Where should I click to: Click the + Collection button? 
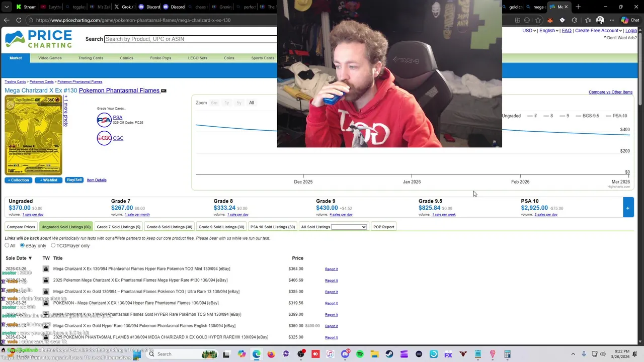point(19,180)
